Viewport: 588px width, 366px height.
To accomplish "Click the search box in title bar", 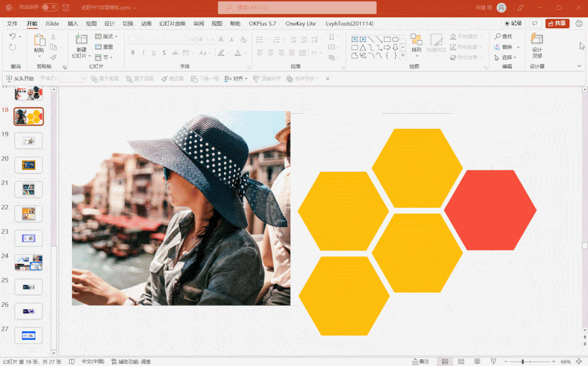I will pos(297,8).
